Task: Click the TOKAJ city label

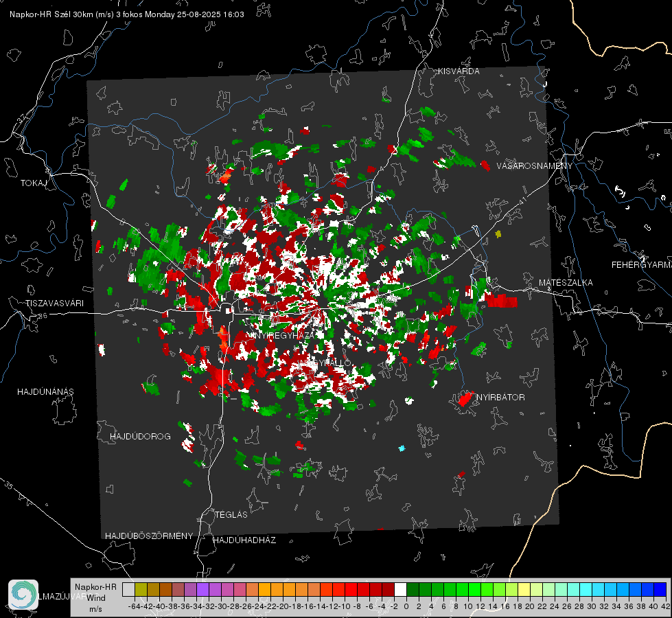Action: [x=34, y=183]
